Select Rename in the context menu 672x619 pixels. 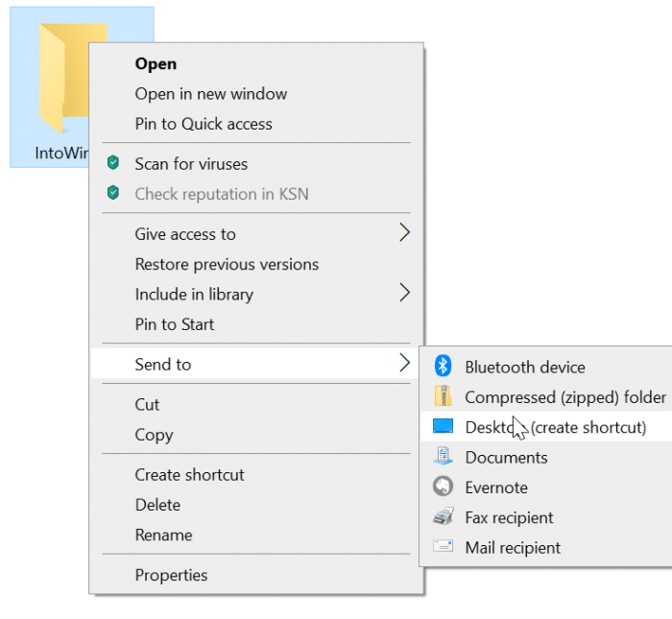coord(256,535)
